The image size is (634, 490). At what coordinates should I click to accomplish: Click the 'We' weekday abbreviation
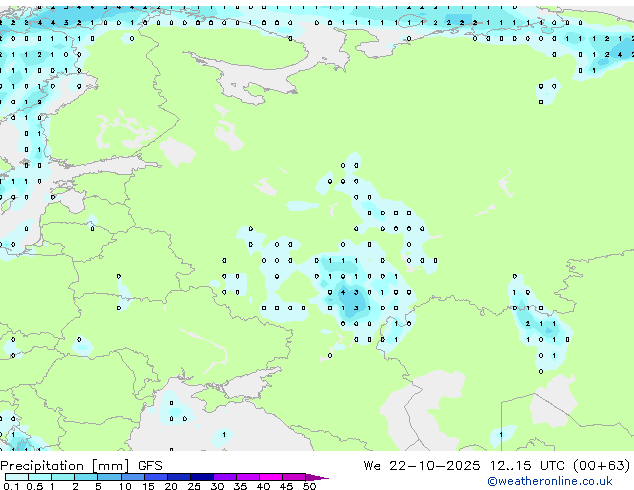pyautogui.click(x=372, y=466)
